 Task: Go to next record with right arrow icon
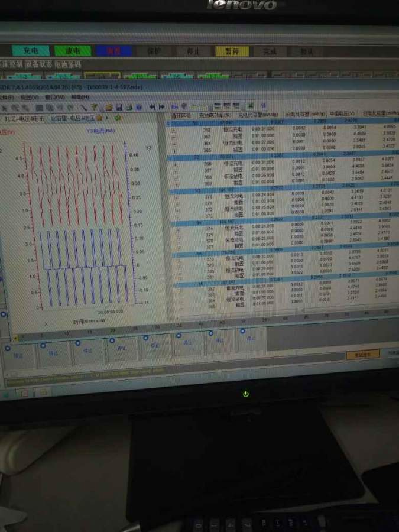tap(161, 107)
